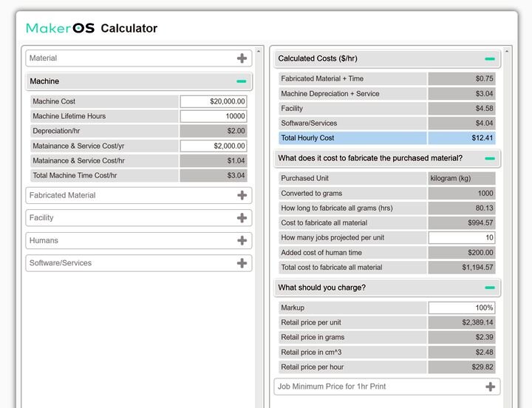Expand the Humans panel header
The image size is (532, 408).
click(133, 241)
